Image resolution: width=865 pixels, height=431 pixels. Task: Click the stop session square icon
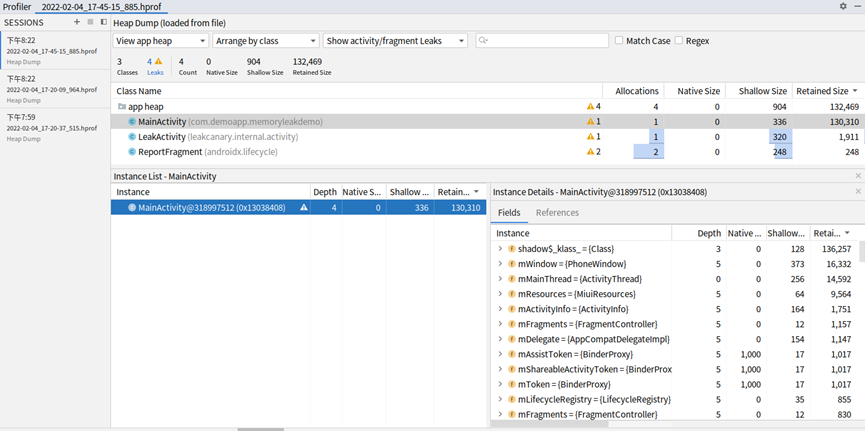(x=90, y=21)
